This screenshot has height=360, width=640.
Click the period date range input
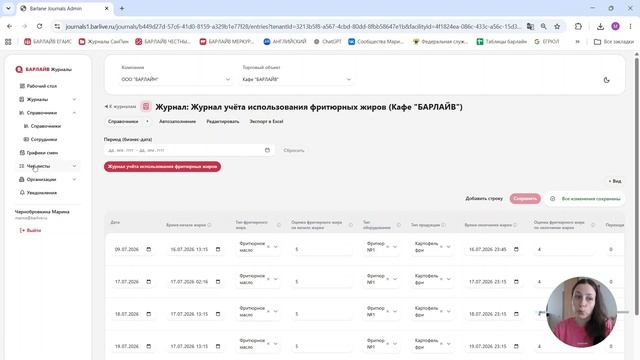point(189,150)
